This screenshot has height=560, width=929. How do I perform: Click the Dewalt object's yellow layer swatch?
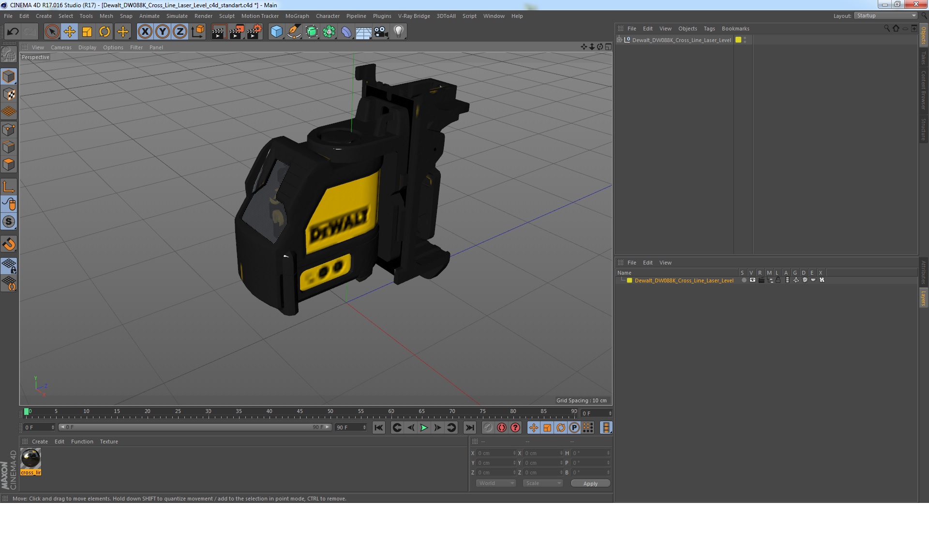coord(738,40)
